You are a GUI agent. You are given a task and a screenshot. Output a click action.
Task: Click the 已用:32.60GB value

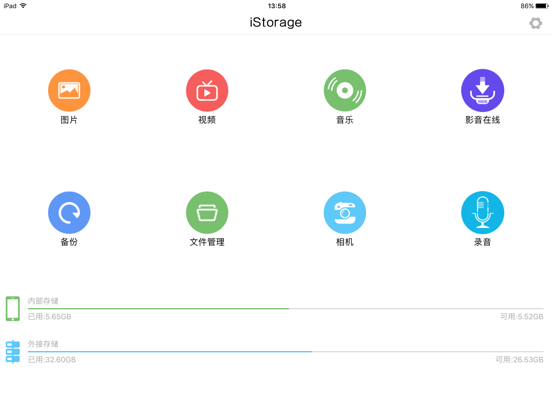click(x=52, y=359)
